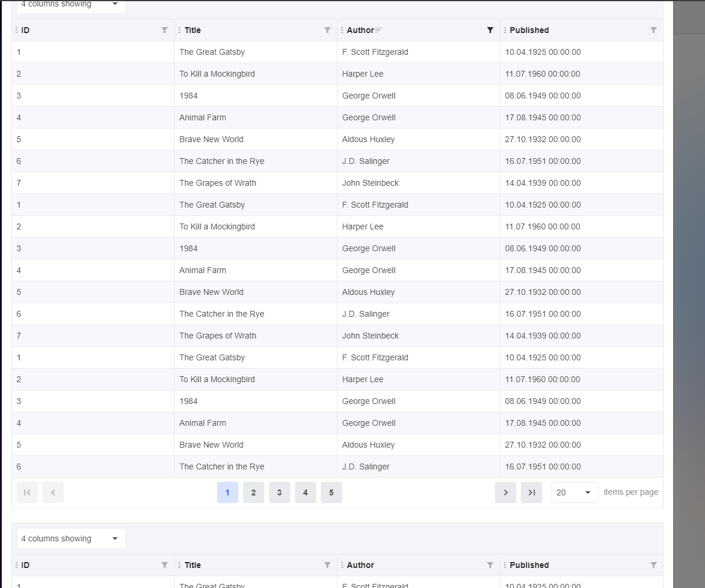
Task: Click first 'Brave New World' cell
Action: 255,139
